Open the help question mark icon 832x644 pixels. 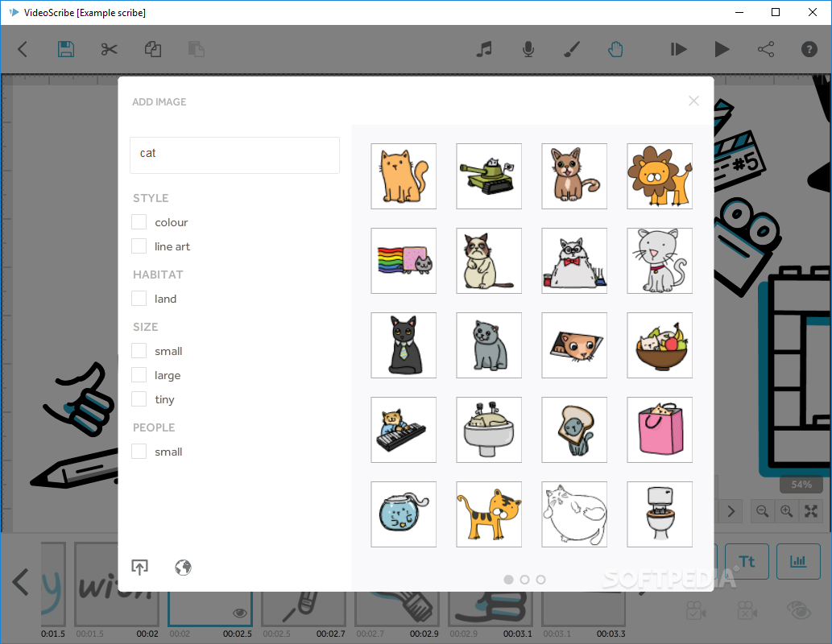pos(809,49)
